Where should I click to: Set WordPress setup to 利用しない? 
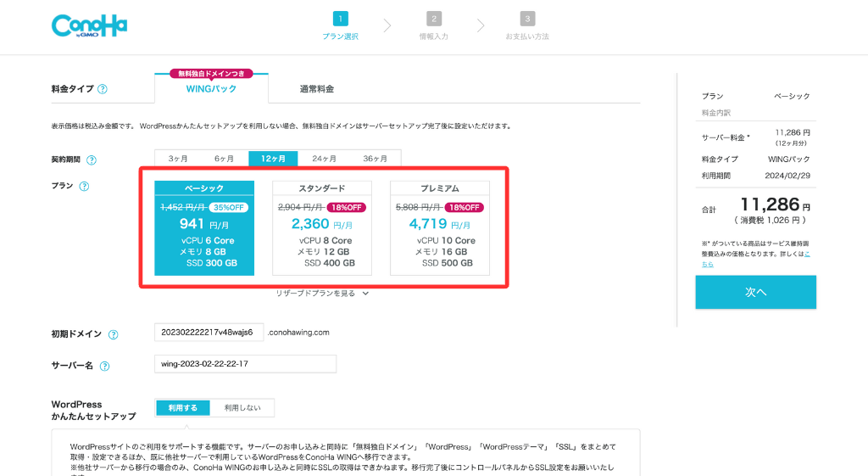242,408
